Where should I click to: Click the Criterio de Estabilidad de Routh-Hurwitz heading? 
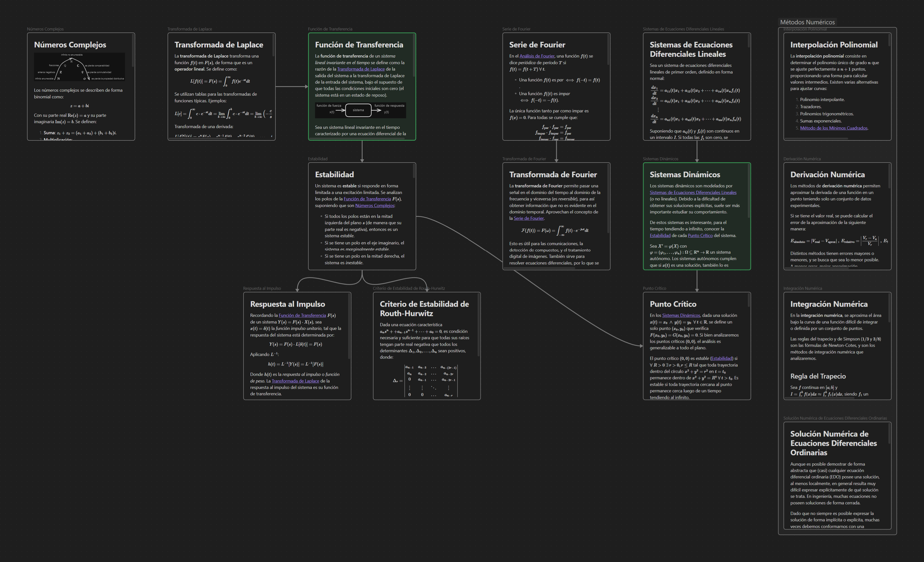click(425, 309)
